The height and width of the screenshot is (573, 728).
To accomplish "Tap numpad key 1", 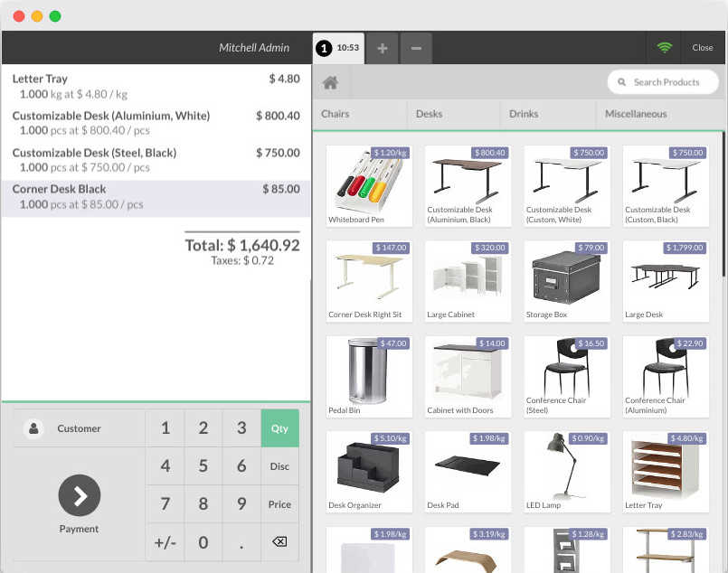I will point(165,428).
